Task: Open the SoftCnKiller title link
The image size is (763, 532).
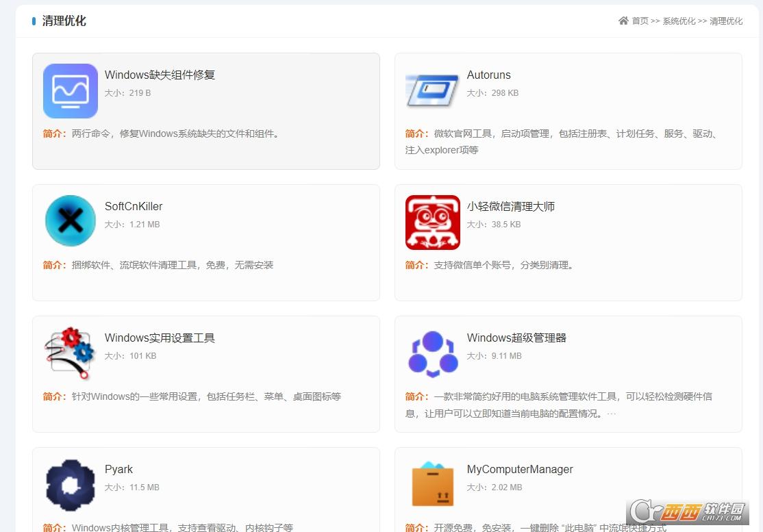Action: (134, 206)
